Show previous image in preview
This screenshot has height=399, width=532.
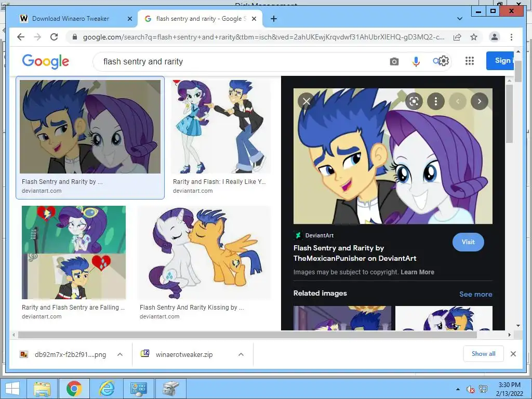click(x=457, y=101)
